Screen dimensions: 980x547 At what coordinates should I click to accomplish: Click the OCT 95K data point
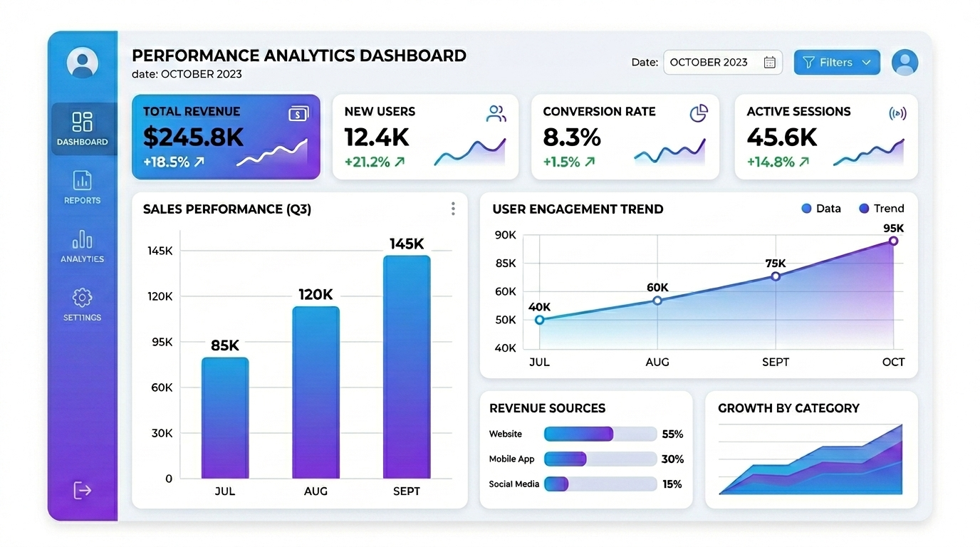(893, 241)
